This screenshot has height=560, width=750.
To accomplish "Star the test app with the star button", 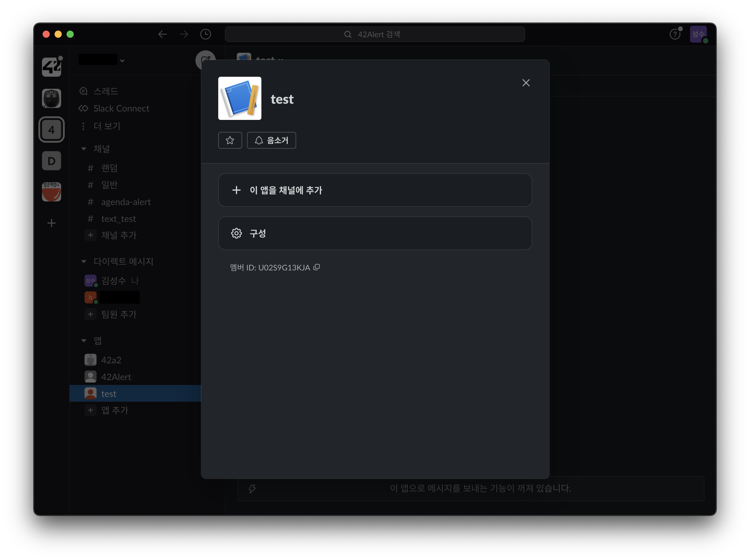I will click(230, 140).
